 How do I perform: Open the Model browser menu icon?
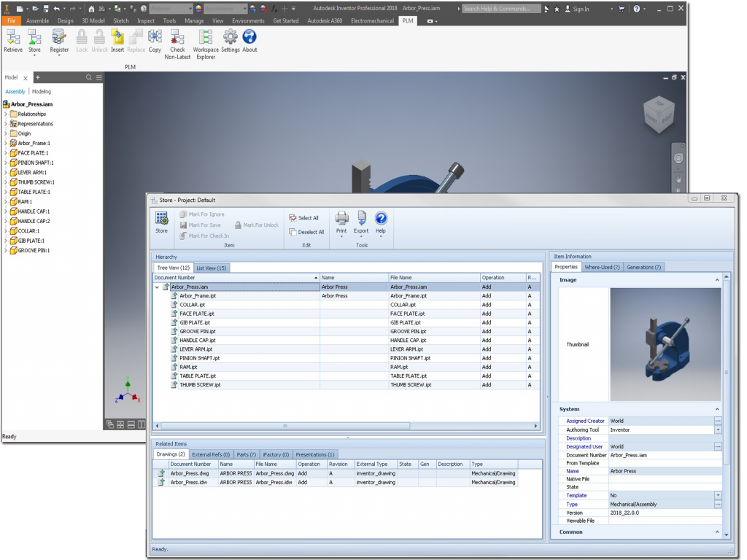tap(98, 77)
